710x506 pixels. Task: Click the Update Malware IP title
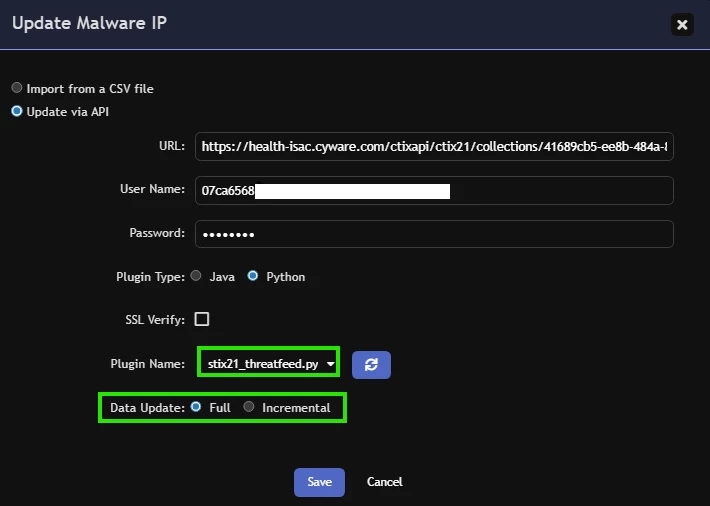click(x=89, y=23)
